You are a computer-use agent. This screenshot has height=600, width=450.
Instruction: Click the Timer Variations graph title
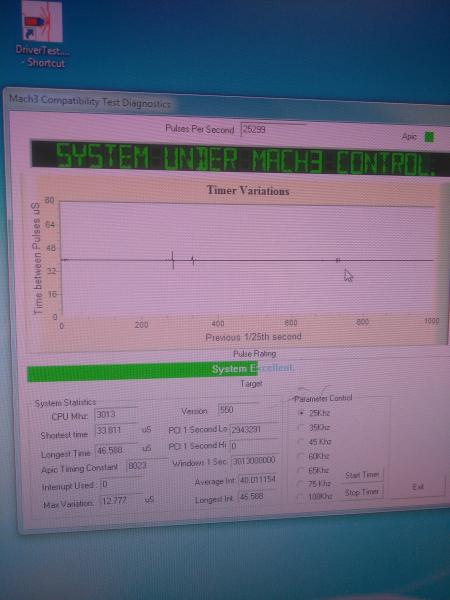click(248, 191)
